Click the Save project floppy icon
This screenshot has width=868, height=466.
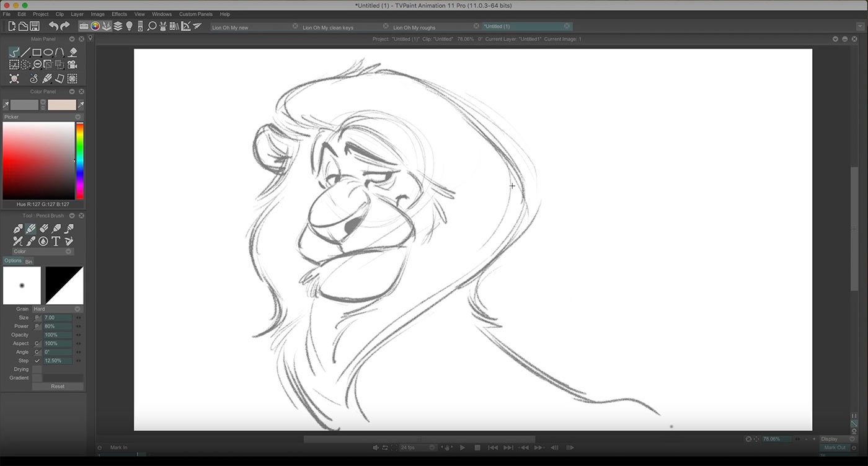pos(35,26)
